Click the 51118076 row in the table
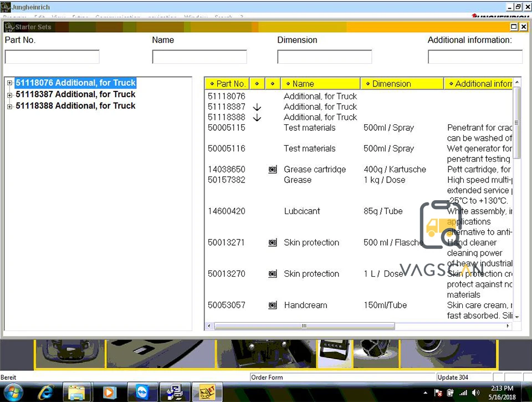 coord(359,96)
